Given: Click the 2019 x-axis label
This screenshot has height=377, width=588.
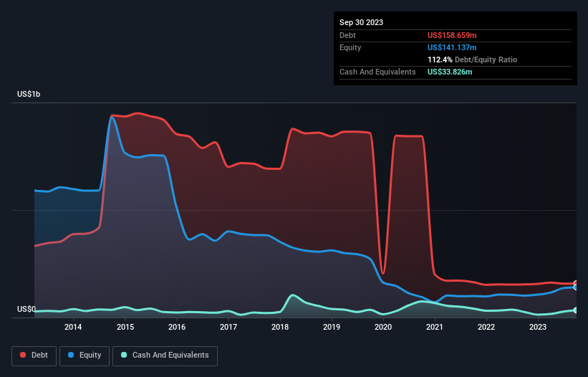Looking at the screenshot, I should click(332, 327).
